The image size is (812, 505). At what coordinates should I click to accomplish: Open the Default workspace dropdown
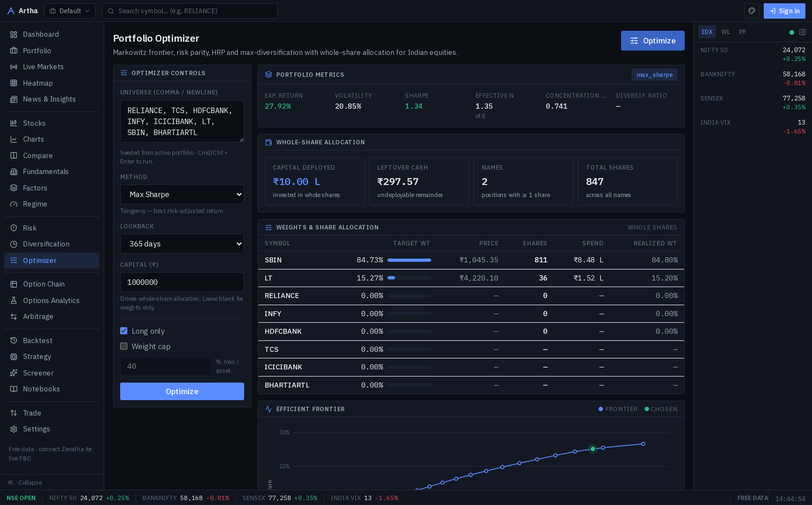[x=70, y=11]
